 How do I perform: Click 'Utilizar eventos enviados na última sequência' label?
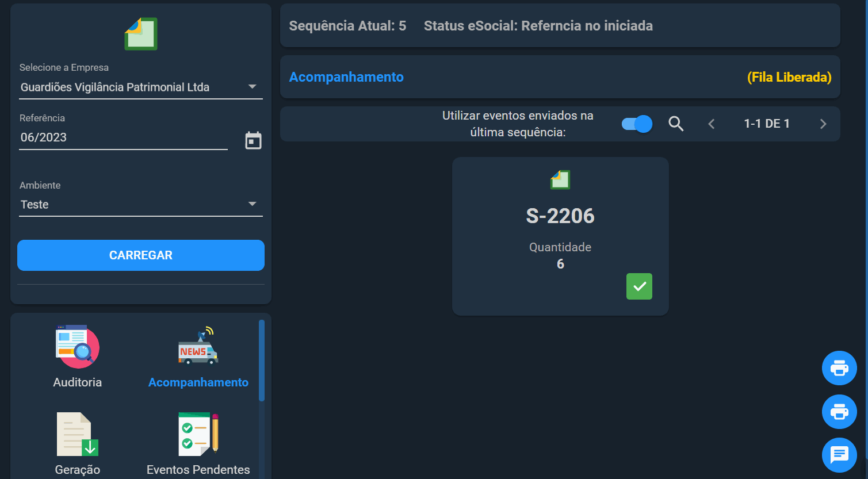518,124
